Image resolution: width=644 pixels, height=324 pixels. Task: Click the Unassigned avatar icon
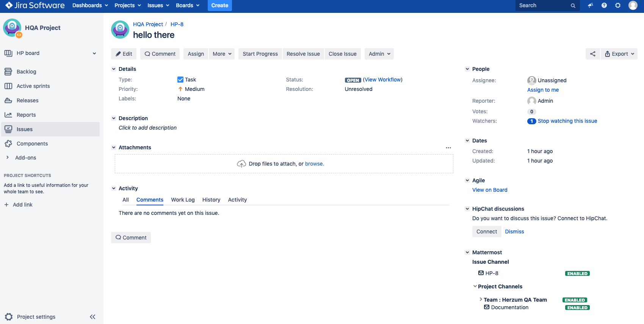[532, 80]
